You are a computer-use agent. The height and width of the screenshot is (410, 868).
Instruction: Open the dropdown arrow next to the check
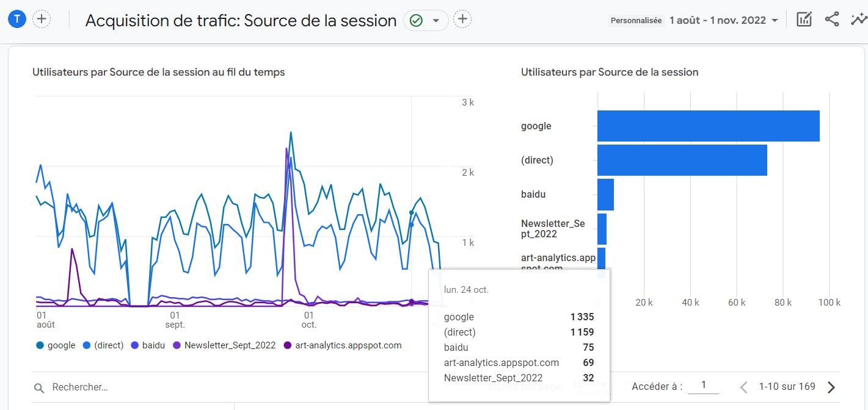click(x=436, y=20)
